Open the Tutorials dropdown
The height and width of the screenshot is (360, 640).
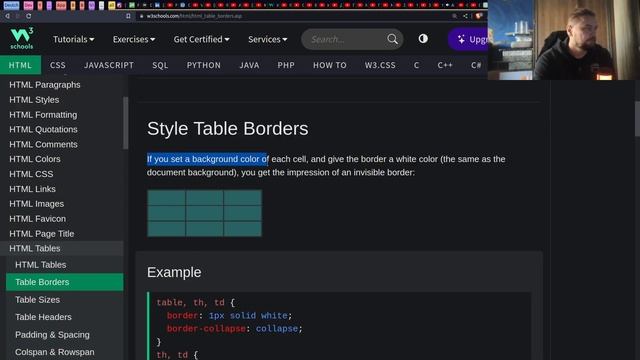[73, 39]
